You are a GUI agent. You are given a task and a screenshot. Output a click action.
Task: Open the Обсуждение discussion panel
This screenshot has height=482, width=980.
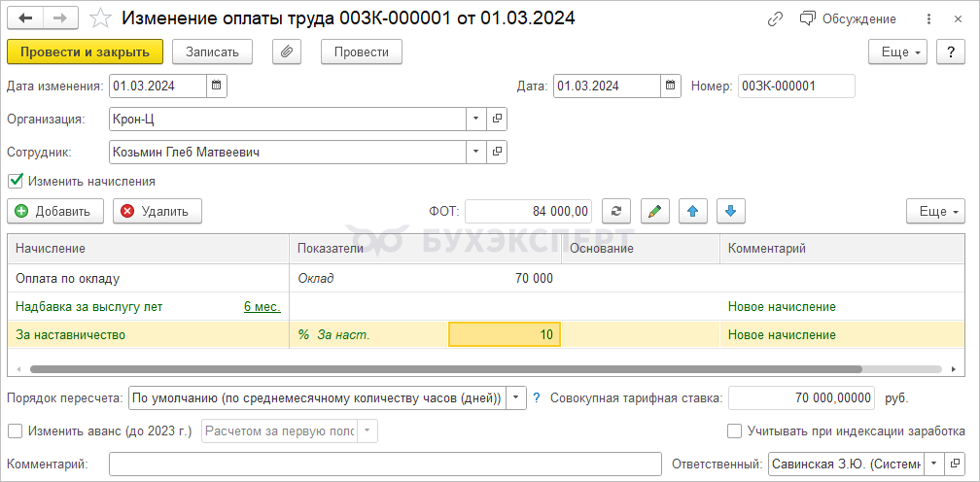pos(848,19)
